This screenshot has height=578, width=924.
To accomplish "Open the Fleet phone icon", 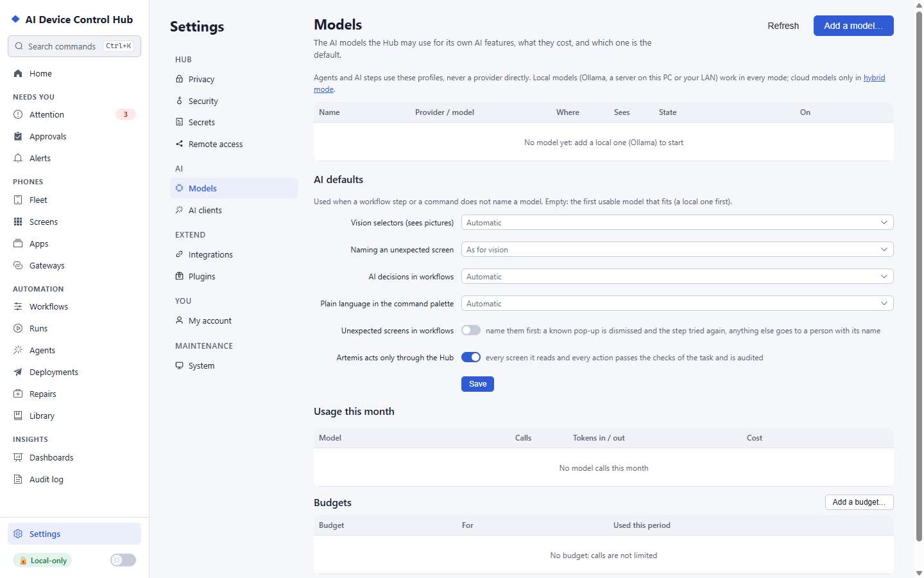I will pos(18,200).
